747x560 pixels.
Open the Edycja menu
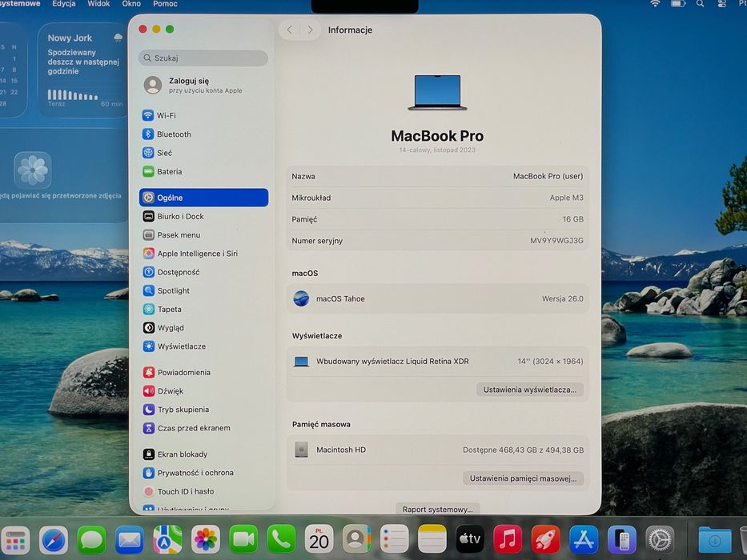point(64,4)
